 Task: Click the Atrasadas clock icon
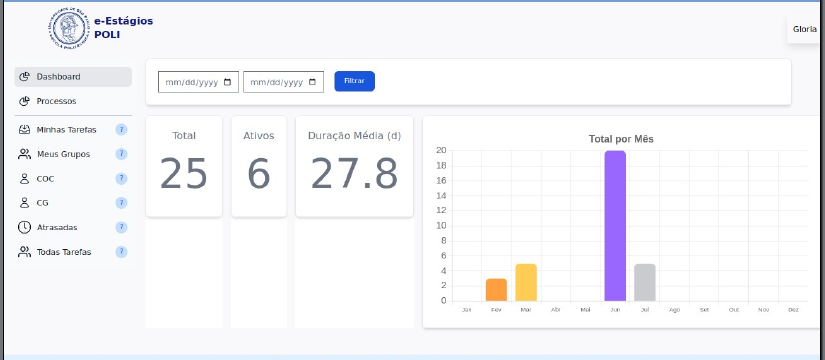pyautogui.click(x=24, y=227)
